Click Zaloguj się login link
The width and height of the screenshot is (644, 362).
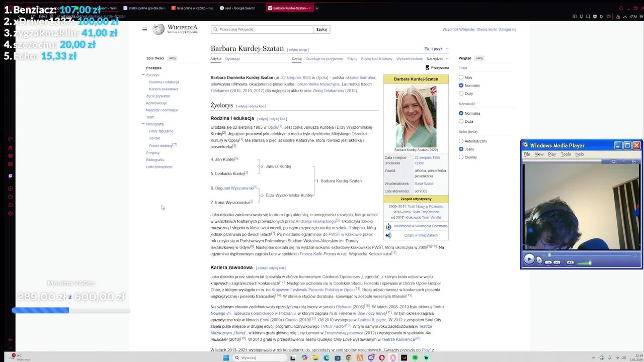tap(508, 29)
